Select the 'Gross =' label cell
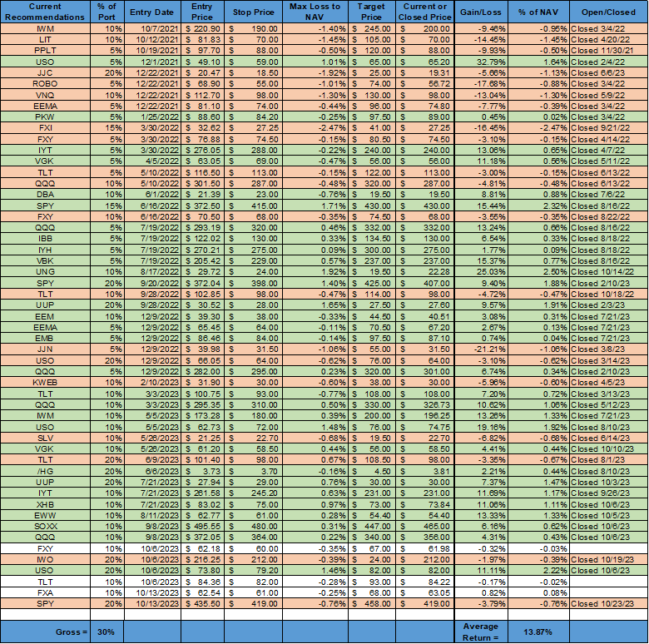Screen dimensions: 649x644 (45, 632)
